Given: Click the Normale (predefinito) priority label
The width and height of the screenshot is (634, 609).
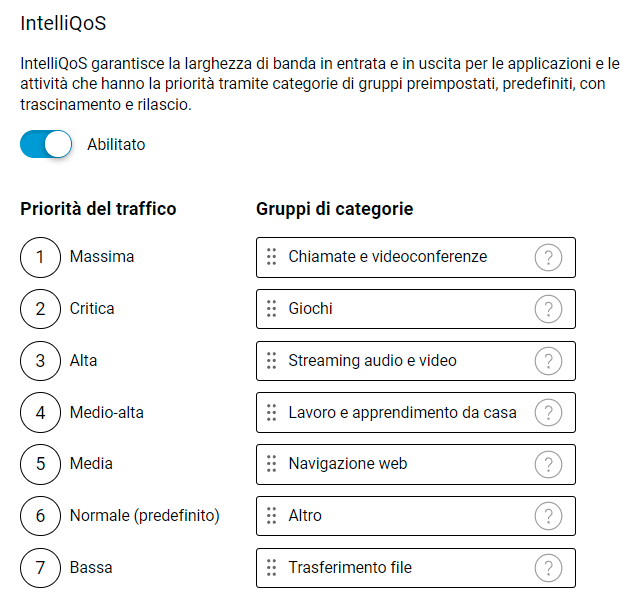Looking at the screenshot, I should (144, 516).
